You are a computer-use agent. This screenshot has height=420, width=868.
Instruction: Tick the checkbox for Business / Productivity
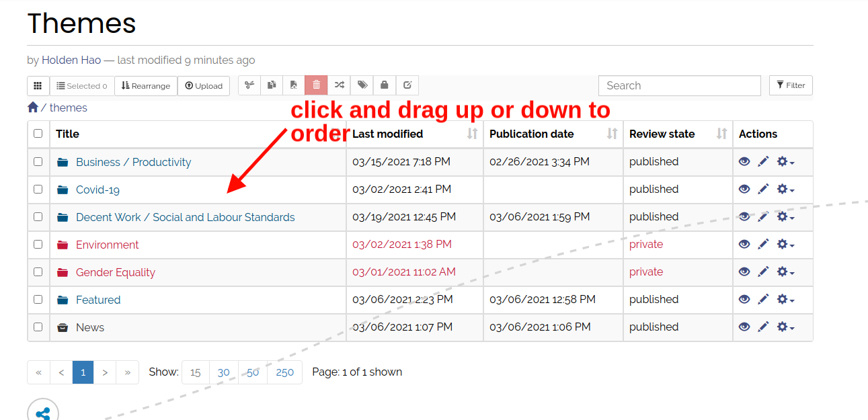click(x=38, y=162)
